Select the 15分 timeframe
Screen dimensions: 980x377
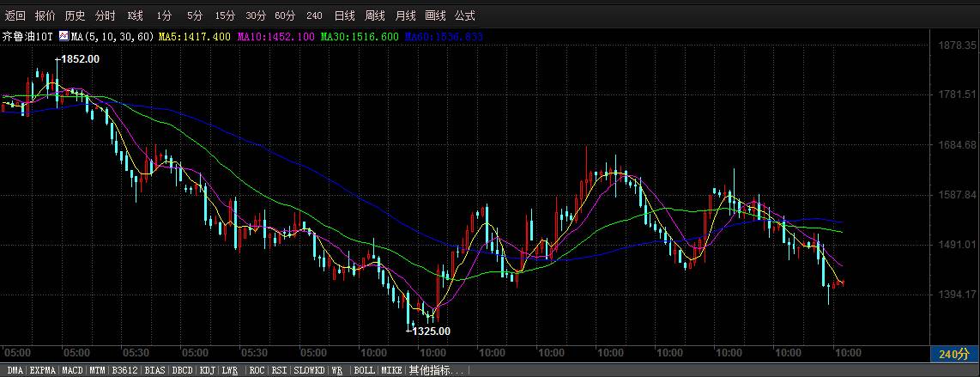pyautogui.click(x=225, y=15)
